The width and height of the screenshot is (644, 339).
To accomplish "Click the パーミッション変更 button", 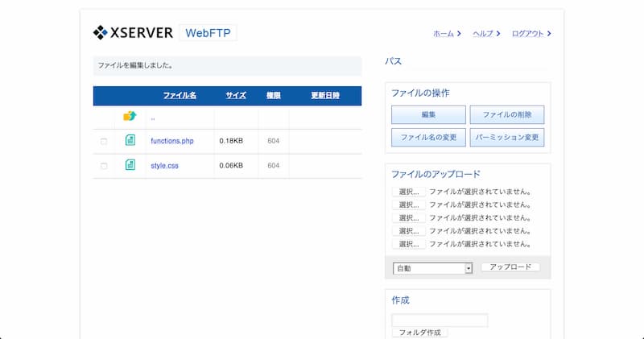I will 507,137.
